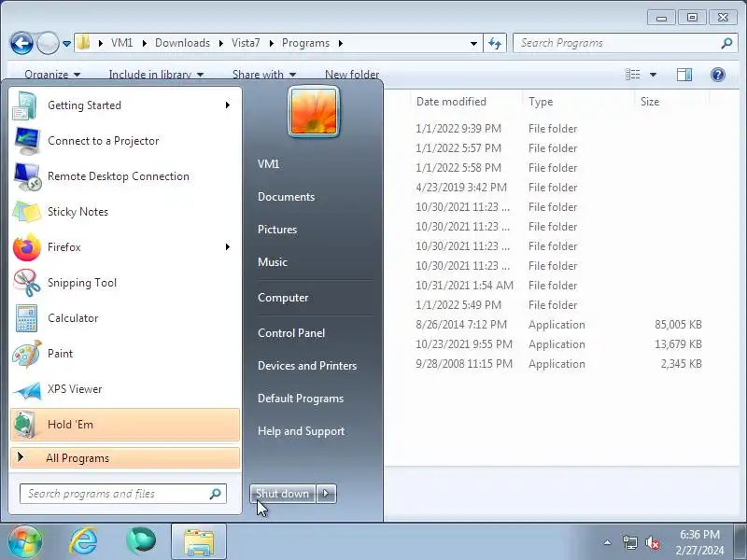Launch Paint
Viewport: 747px width, 560px height.
point(125,354)
